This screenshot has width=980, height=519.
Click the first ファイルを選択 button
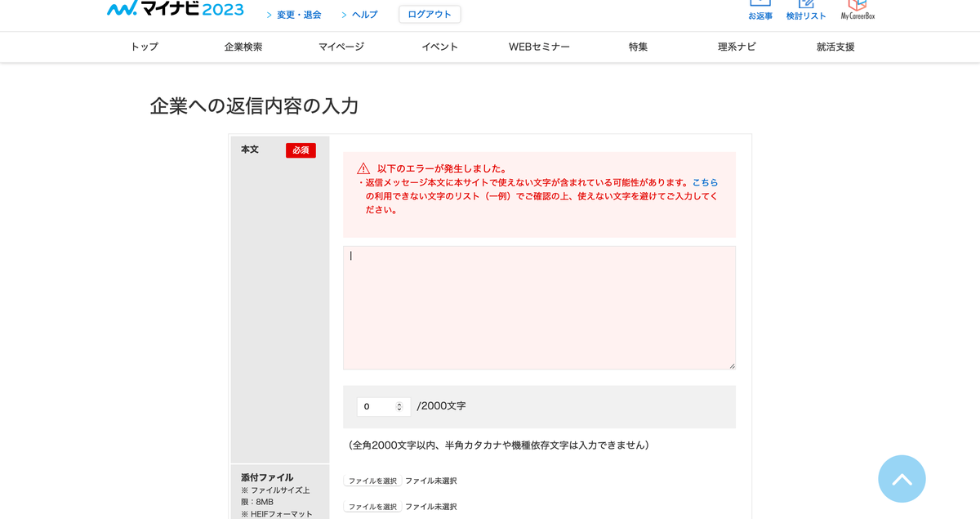tap(372, 481)
